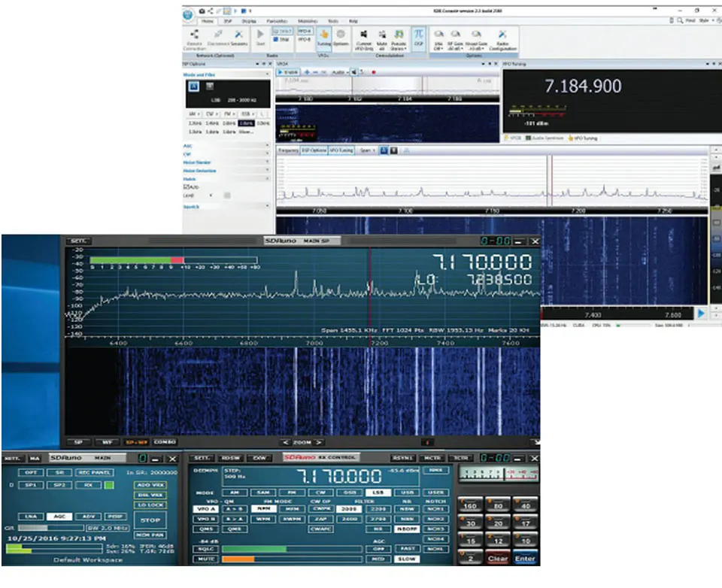
Task: Click the MUTE button in RX Control
Action: click(205, 559)
